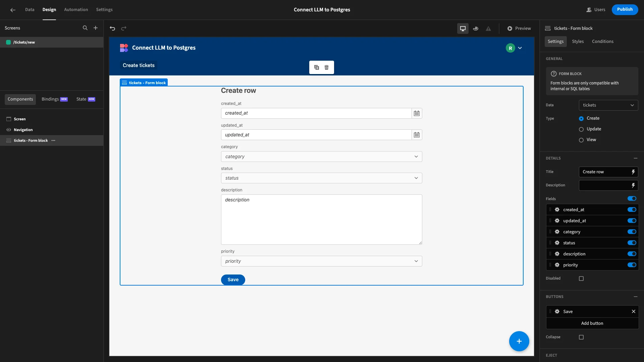Switch to the Conditions panel tab
This screenshot has width=644, height=362.
point(602,42)
